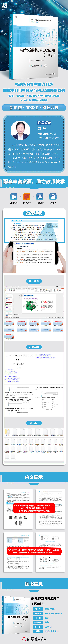Image resolution: width=68 pixels, height=644 pixels.
Task: Click the 源文件 folder icon
Action: coord(53,197)
